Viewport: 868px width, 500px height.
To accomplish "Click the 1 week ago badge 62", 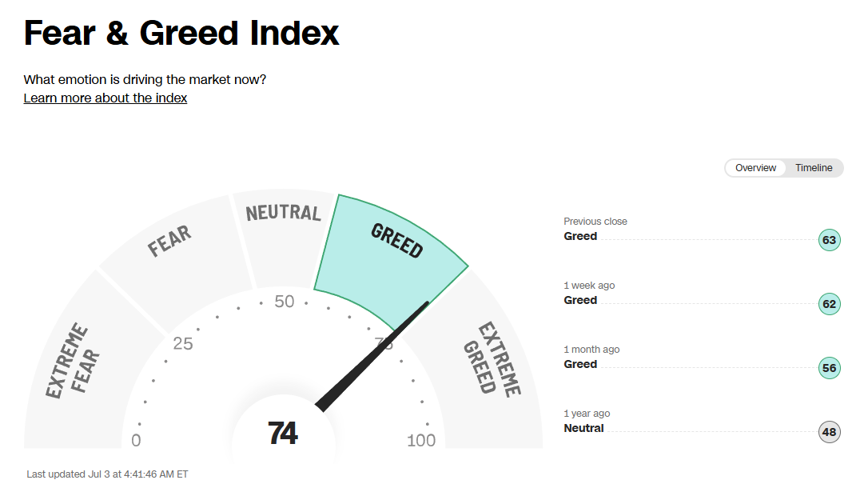I will click(x=829, y=304).
